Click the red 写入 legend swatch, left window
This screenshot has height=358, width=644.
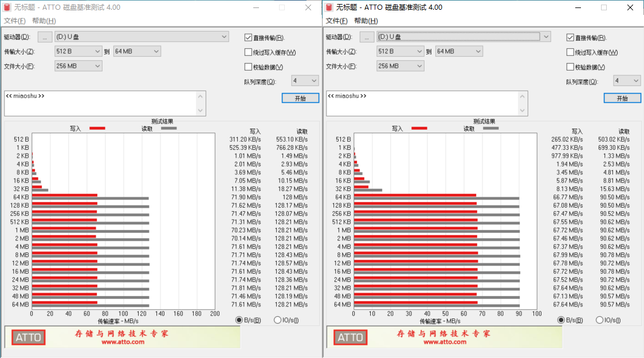tap(97, 129)
